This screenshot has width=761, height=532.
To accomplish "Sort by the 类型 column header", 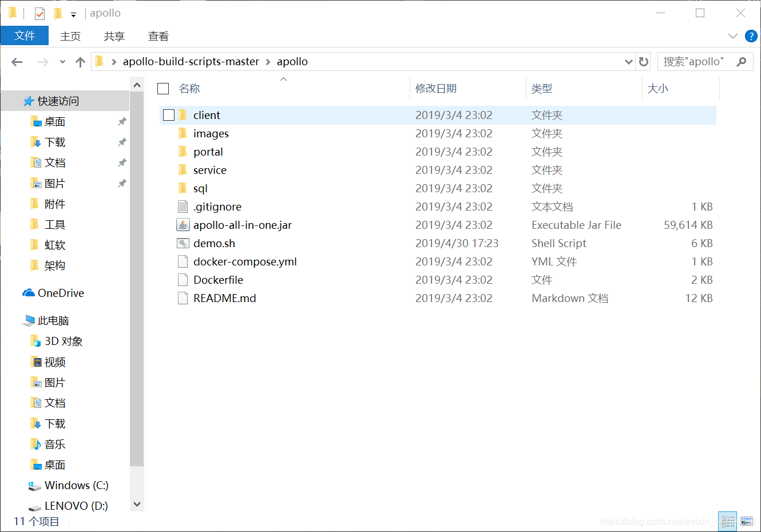I will pos(542,89).
